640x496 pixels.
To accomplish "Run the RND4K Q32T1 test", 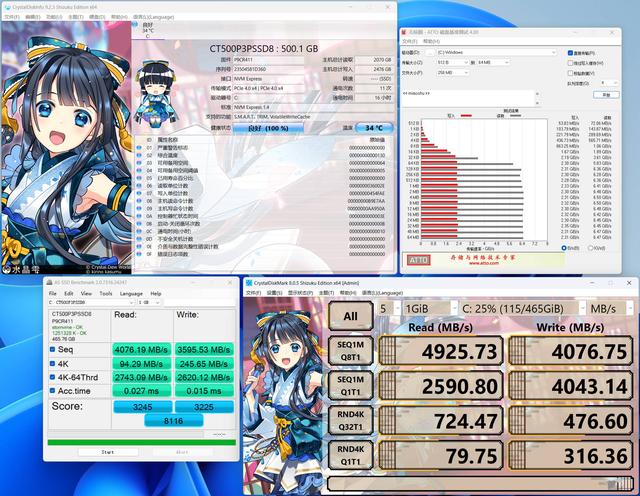I will [351, 420].
